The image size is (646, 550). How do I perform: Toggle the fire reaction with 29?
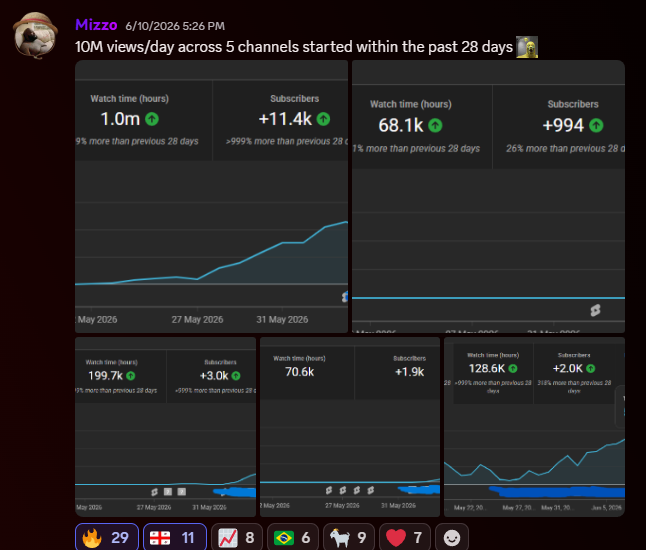click(107, 537)
